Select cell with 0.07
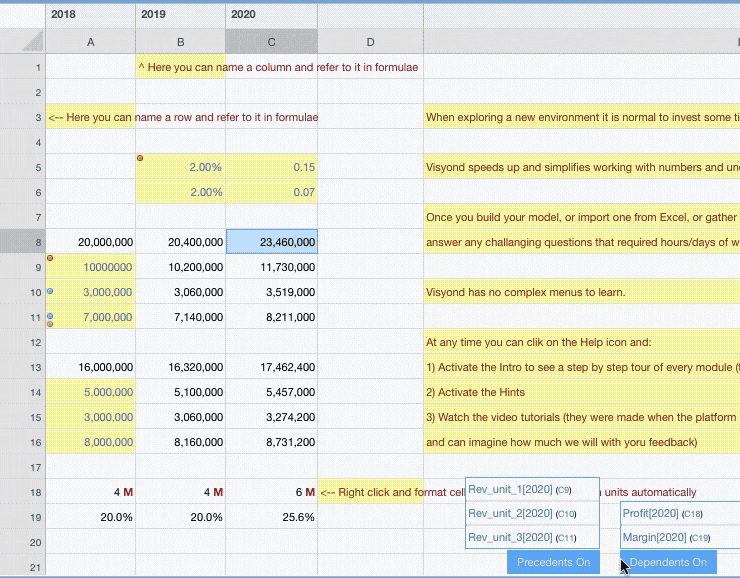Screen dimensions: 740x578 [x=272, y=192]
